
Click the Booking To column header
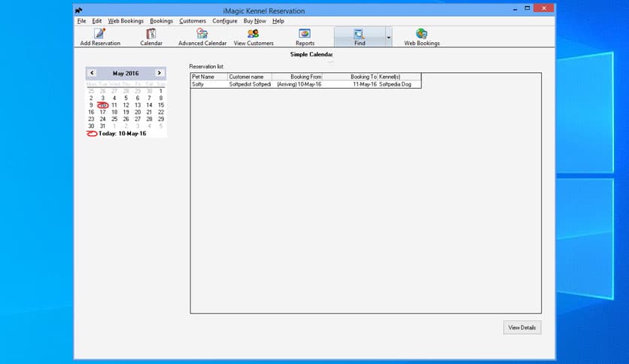tap(350, 77)
